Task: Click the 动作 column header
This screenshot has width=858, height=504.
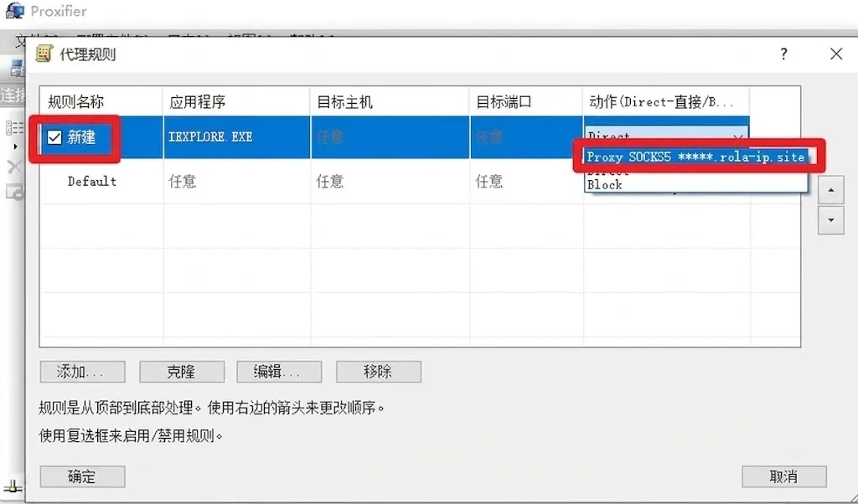Action: (666, 101)
